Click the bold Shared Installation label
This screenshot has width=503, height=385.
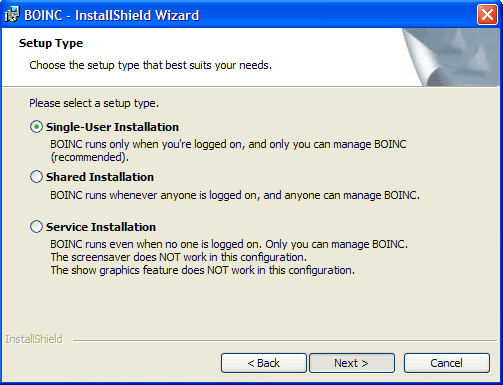pos(100,177)
